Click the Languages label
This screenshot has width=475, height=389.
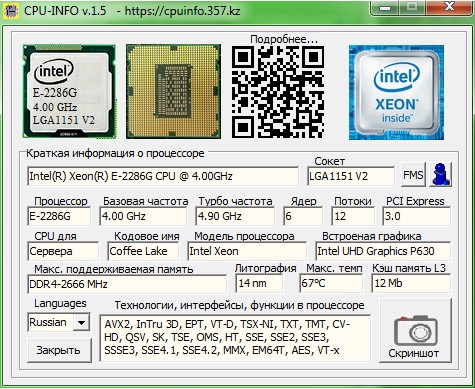click(60, 303)
